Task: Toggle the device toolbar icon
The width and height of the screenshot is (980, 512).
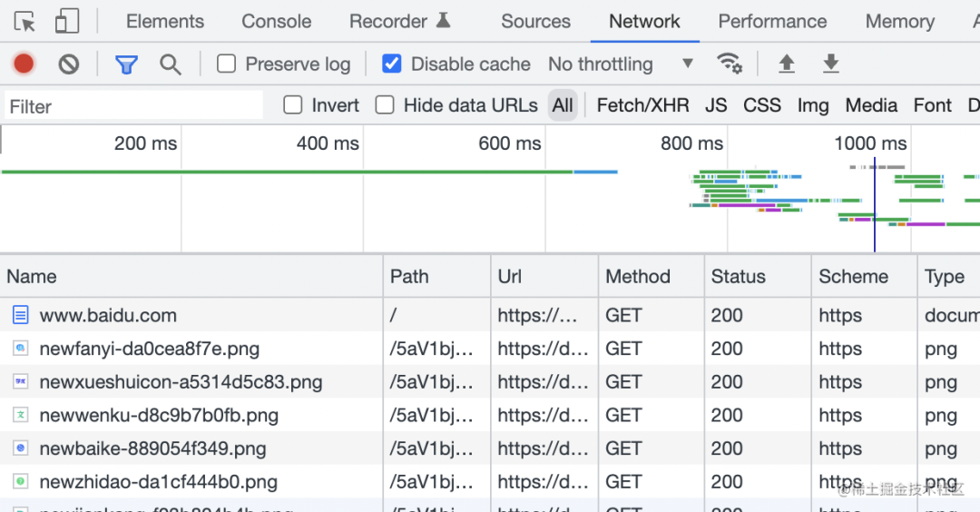Action: pyautogui.click(x=67, y=21)
